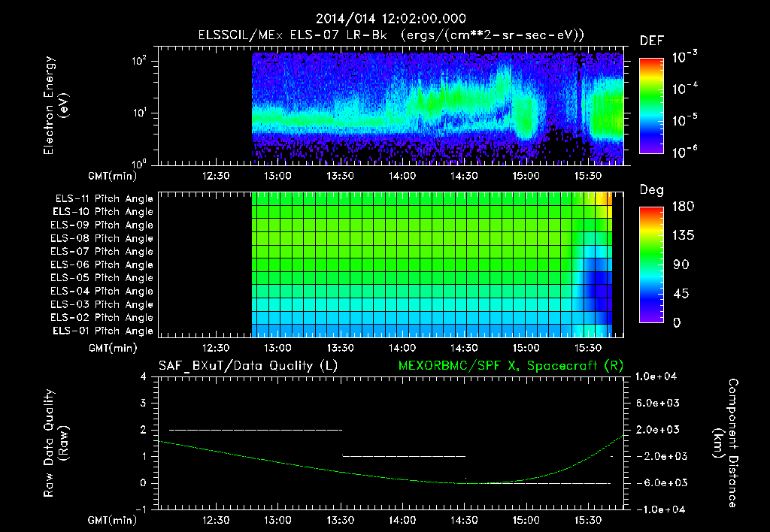This screenshot has height=532, width=770.
Task: Click the '10^-3' DEF scale value
Action: tap(684, 56)
